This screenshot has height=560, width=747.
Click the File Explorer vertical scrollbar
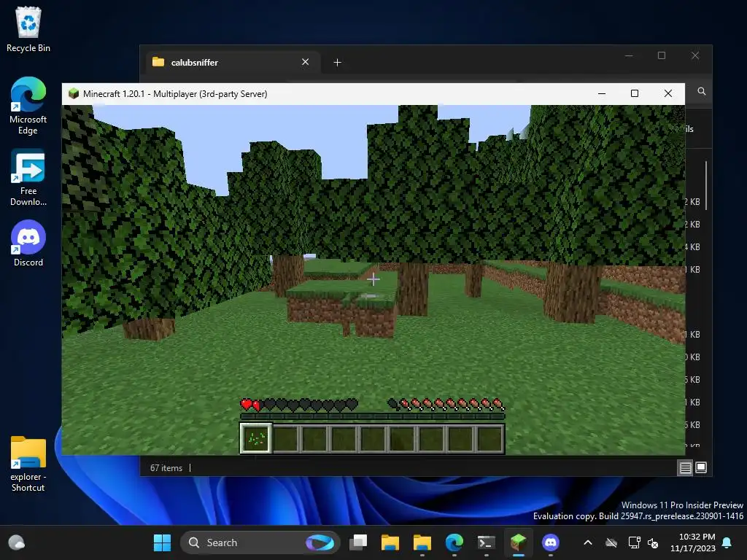click(706, 186)
